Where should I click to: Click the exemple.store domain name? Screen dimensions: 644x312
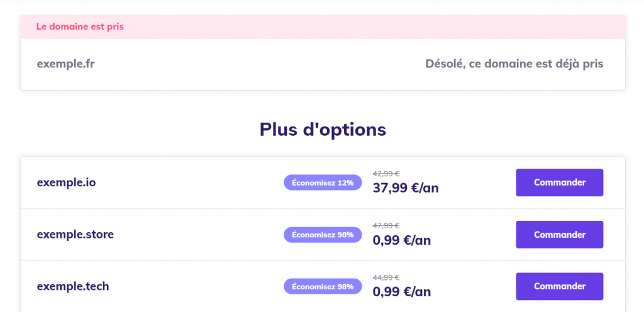coord(75,235)
